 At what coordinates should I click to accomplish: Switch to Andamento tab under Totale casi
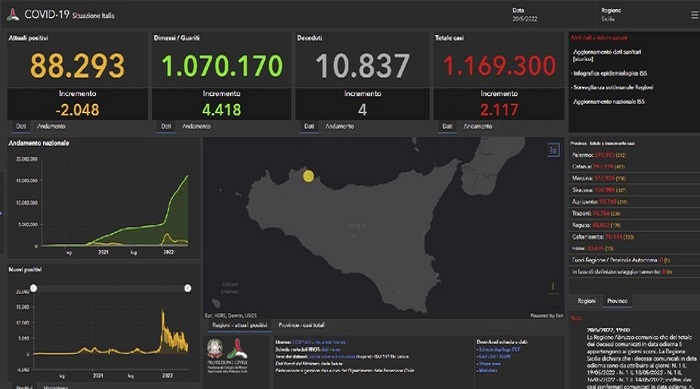(x=478, y=126)
